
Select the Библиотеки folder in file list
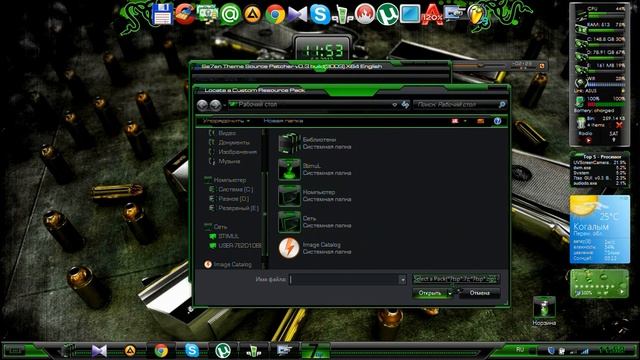[x=315, y=143]
